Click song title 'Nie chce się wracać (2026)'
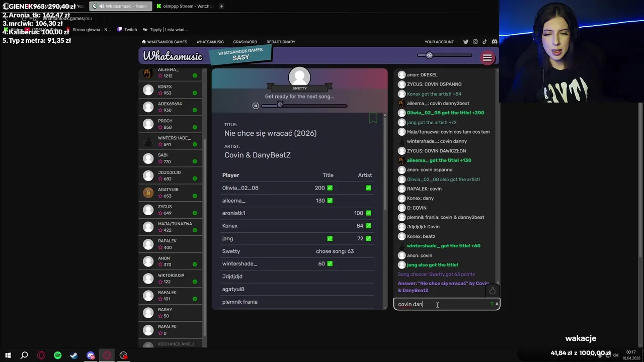 pyautogui.click(x=270, y=133)
